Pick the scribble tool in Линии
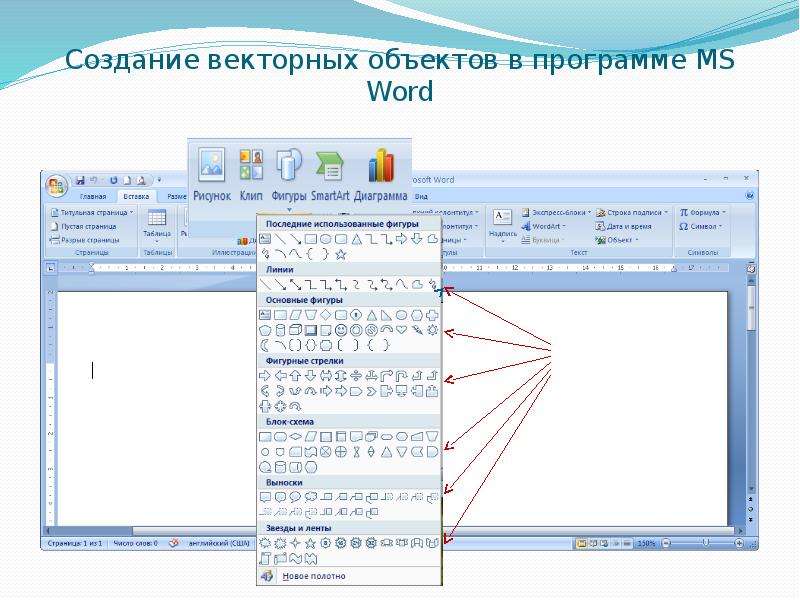Image resolution: width=800 pixels, height=600 pixels. click(x=433, y=284)
